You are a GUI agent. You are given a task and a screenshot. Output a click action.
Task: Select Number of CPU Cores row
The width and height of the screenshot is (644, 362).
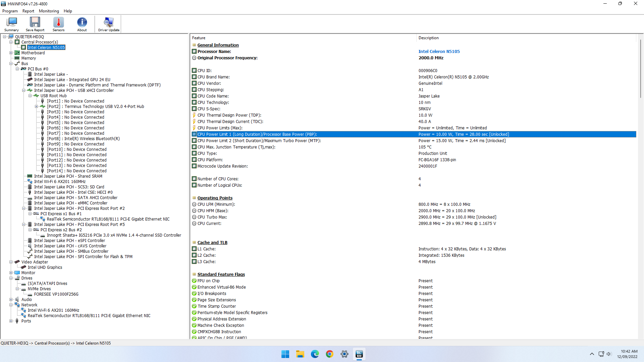tap(413, 179)
